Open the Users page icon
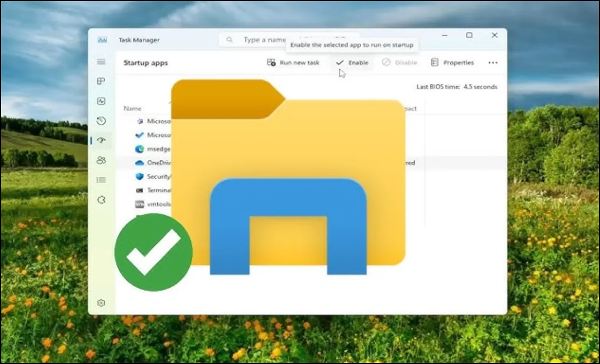This screenshot has width=600, height=364. (x=101, y=160)
